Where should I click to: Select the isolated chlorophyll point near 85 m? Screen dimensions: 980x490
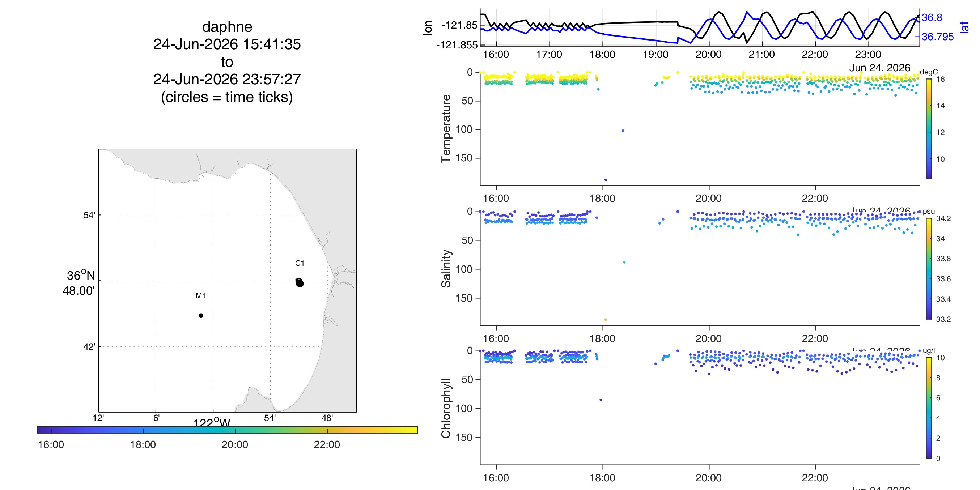click(x=601, y=400)
